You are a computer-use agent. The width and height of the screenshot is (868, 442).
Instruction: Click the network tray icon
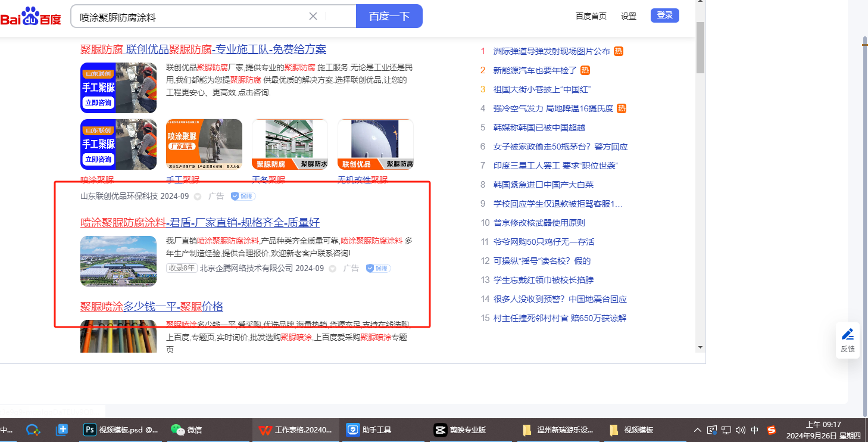[x=726, y=430]
